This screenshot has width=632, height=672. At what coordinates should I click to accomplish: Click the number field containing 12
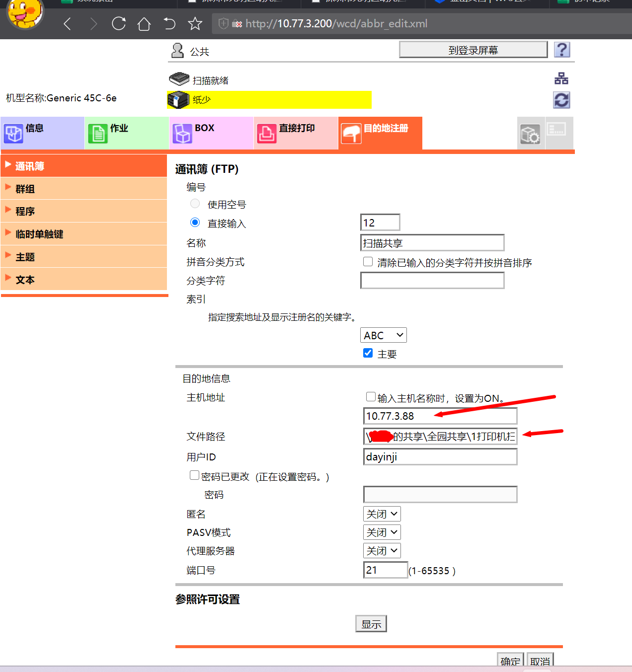[x=380, y=223]
